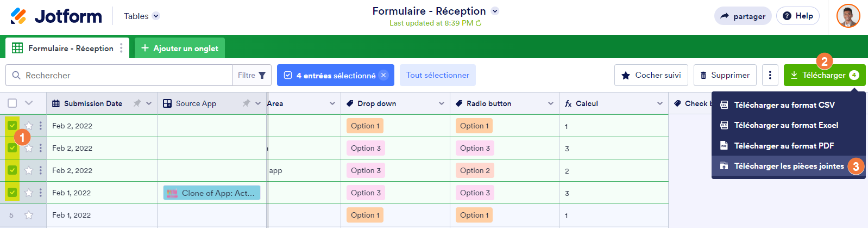
Task: Click the Rechercher search field
Action: (125, 75)
